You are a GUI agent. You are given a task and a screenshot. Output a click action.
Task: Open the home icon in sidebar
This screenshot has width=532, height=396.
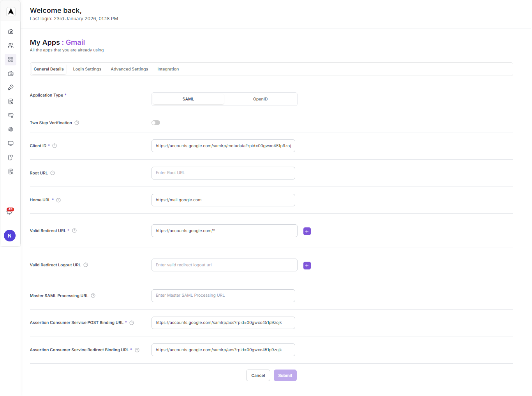[11, 32]
